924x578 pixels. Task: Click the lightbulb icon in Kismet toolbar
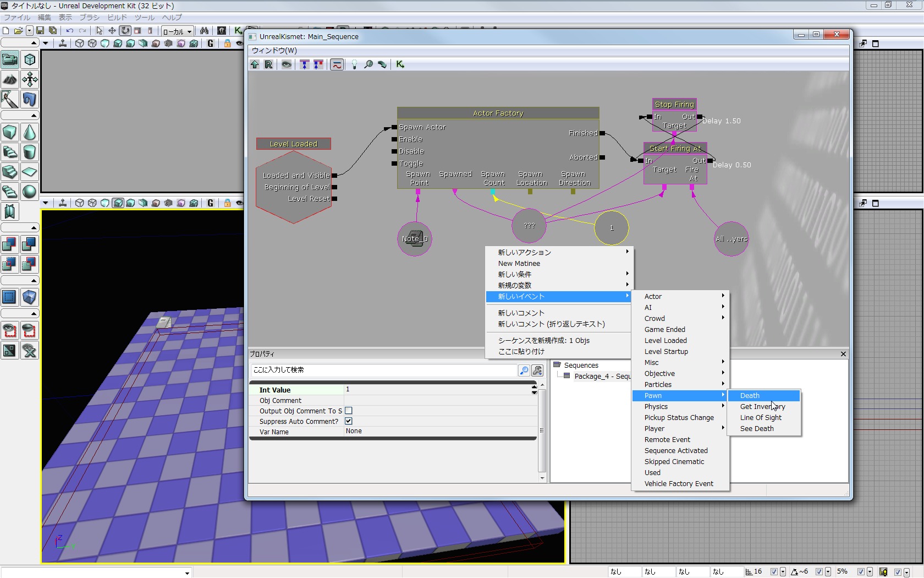pos(354,65)
